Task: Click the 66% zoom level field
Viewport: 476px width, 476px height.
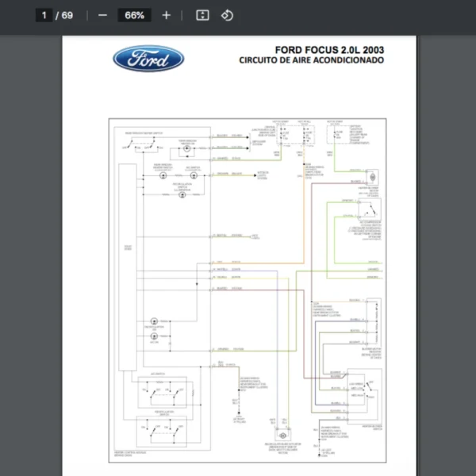Action: (x=134, y=15)
